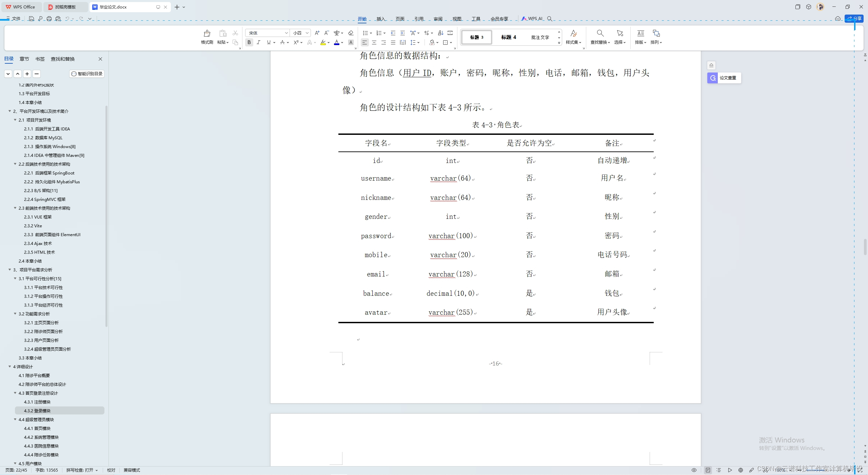Screen dimensions: 868x475
Task: Open the font name 宋体 dropdown
Action: point(286,33)
